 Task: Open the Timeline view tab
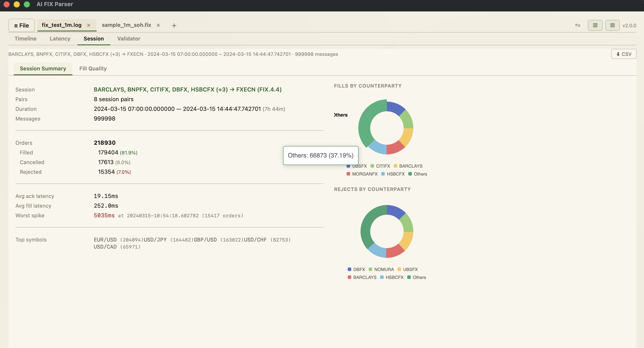26,38
